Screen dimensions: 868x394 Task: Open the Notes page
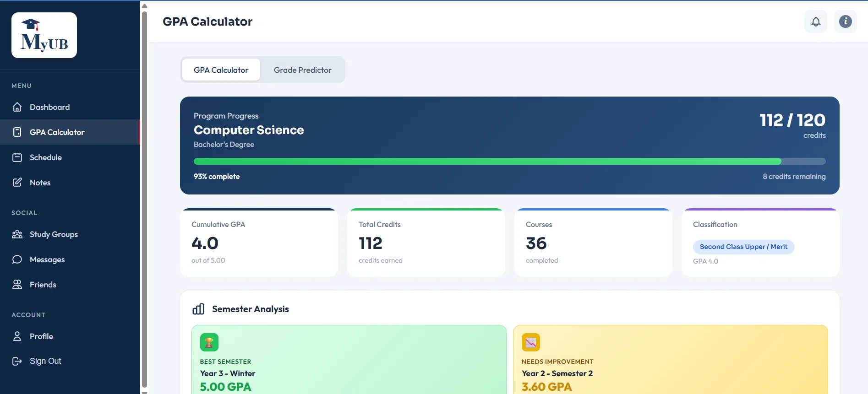70,183
